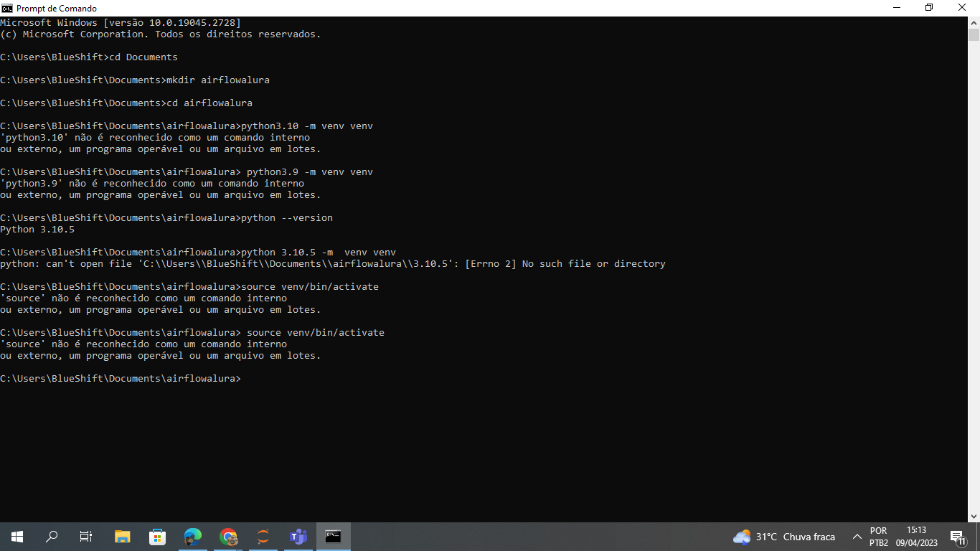The image size is (980, 551).
Task: Click the scrollbar up arrow
Action: pos(974,22)
